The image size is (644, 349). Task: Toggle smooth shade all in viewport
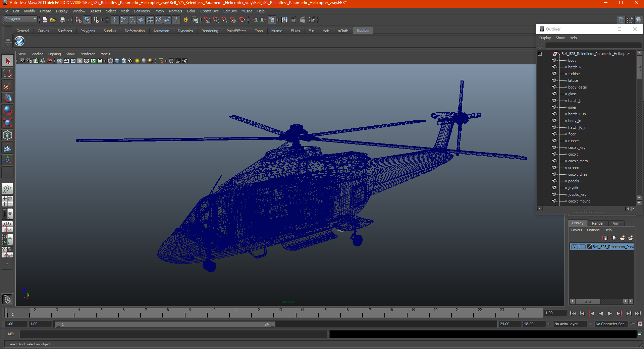[117, 61]
